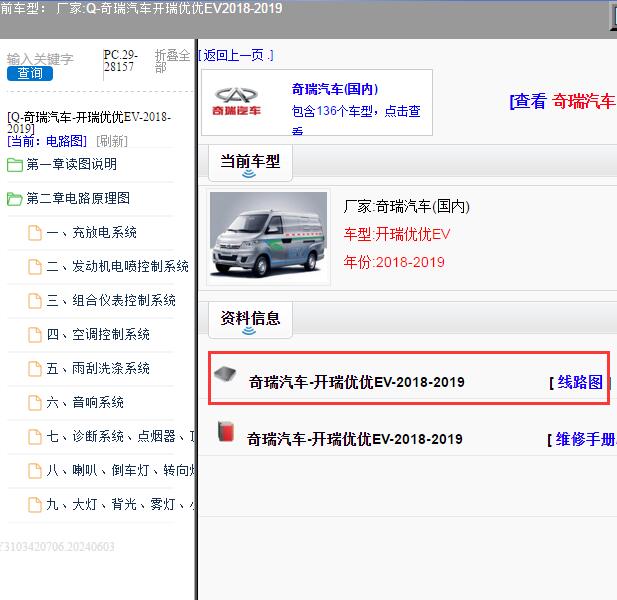Select the 当前：电路图 link

(47, 141)
